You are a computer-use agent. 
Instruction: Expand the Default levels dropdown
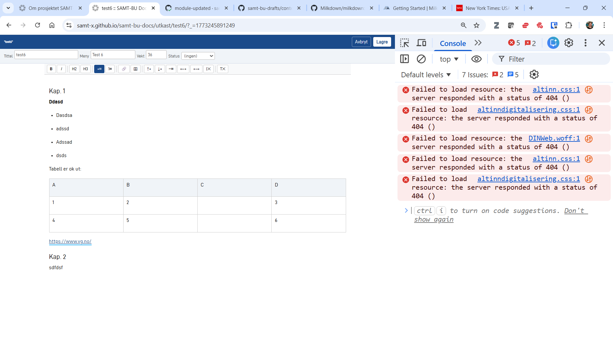(x=426, y=75)
